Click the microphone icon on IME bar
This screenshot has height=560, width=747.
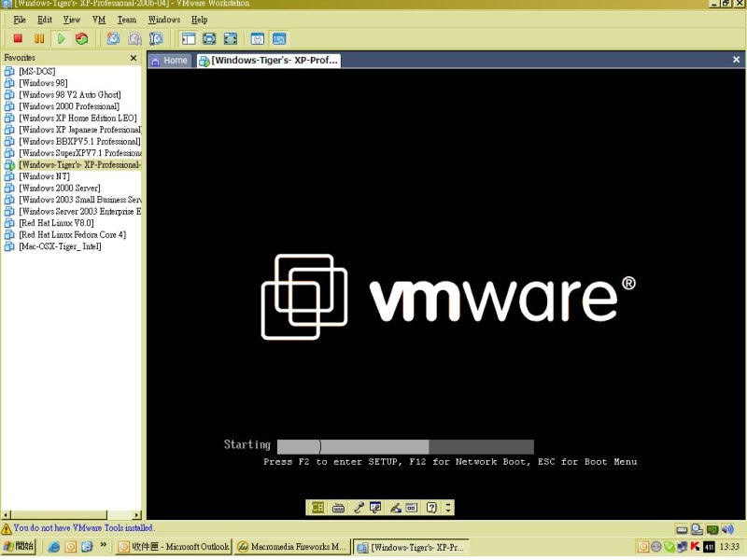pyautogui.click(x=359, y=508)
